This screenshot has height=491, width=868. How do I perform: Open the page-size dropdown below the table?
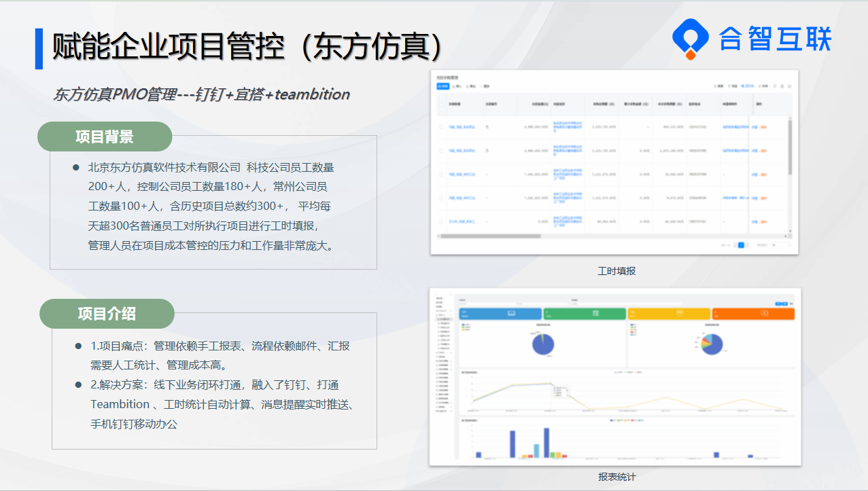coord(780,244)
